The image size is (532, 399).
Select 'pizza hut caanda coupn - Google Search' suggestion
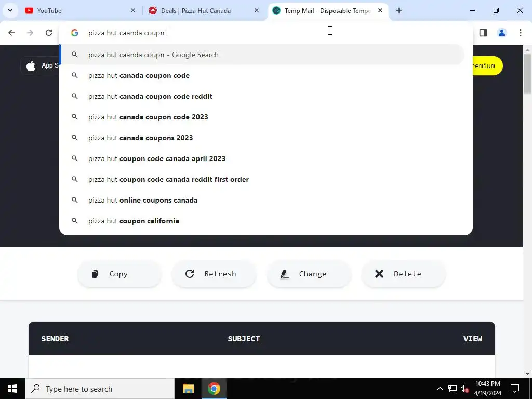click(x=262, y=55)
